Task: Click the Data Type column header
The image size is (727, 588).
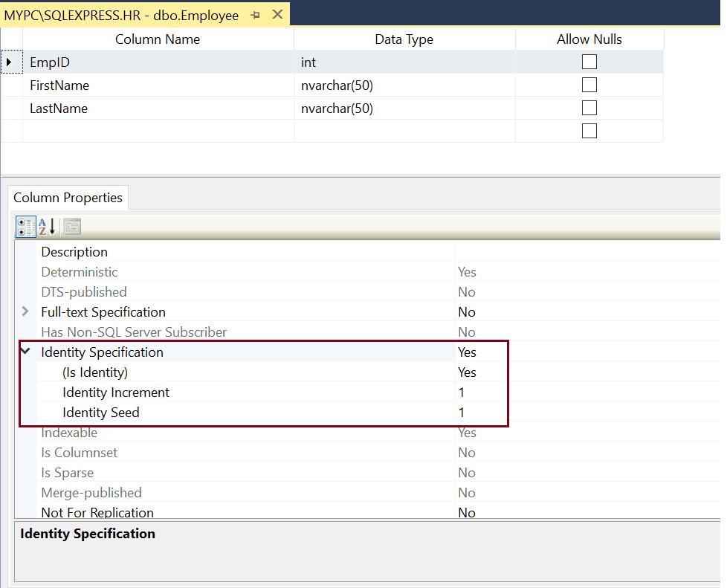Action: pos(404,39)
